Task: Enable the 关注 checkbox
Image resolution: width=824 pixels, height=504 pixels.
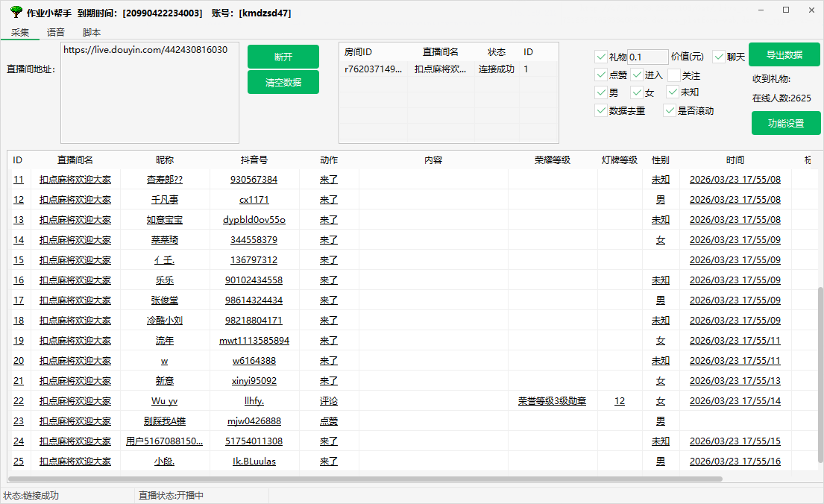Action: click(x=674, y=75)
